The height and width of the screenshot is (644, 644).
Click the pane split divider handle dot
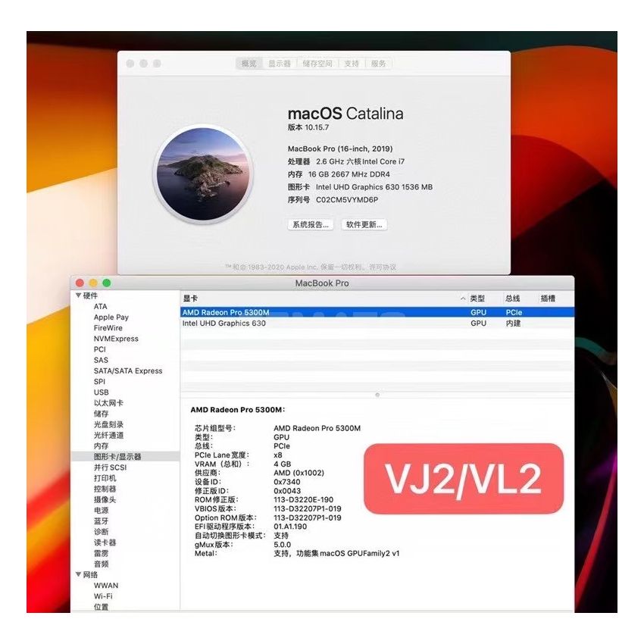tap(377, 395)
